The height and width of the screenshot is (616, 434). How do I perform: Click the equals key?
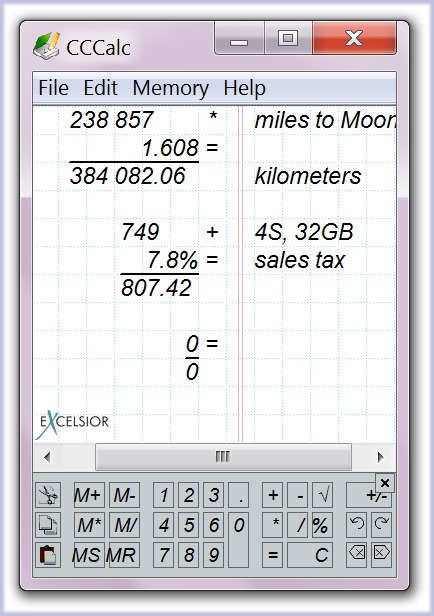[x=273, y=555]
